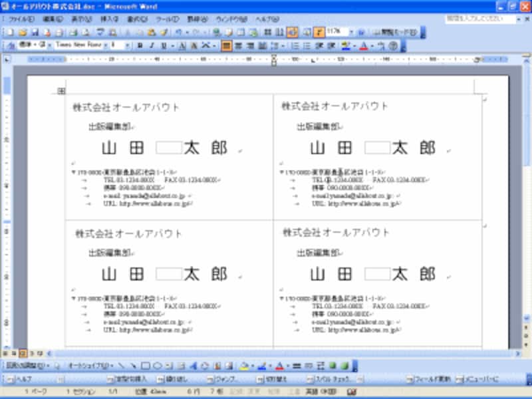The image size is (532, 399).
Task: Click the Undo arrow icon
Action: pyautogui.click(x=178, y=32)
